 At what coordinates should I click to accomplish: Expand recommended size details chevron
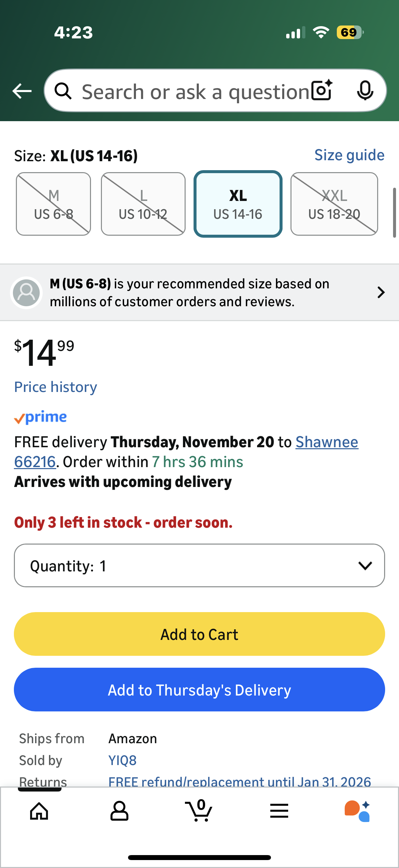pos(381,292)
